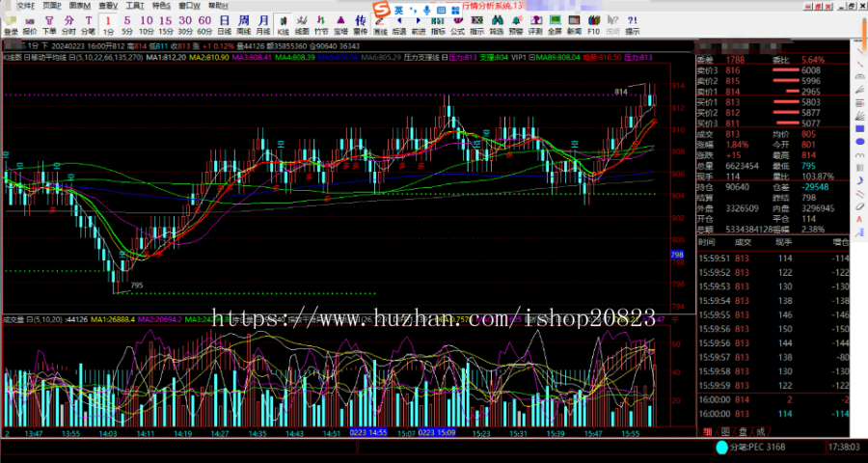Open the 特色S menu
The height and width of the screenshot is (463, 868).
coord(162,6)
